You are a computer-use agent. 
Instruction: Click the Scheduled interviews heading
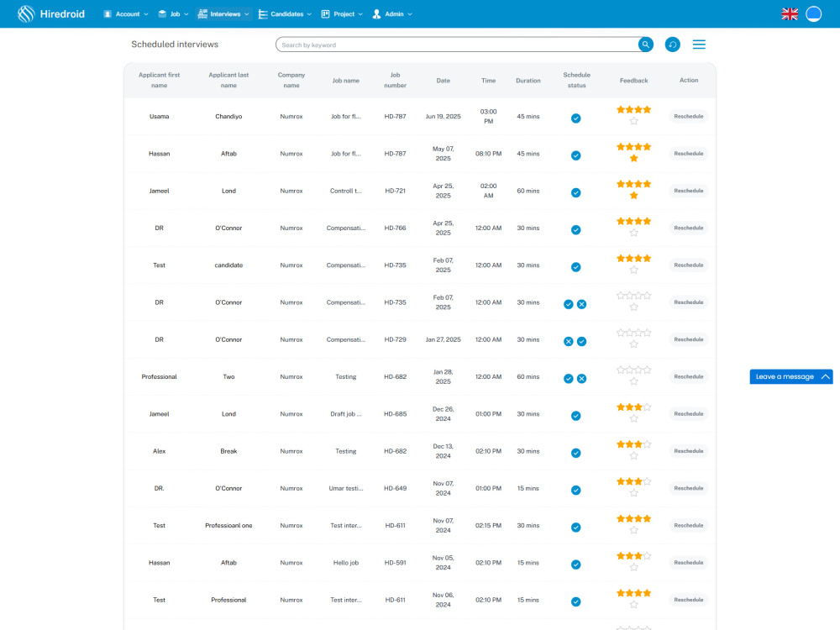click(175, 45)
